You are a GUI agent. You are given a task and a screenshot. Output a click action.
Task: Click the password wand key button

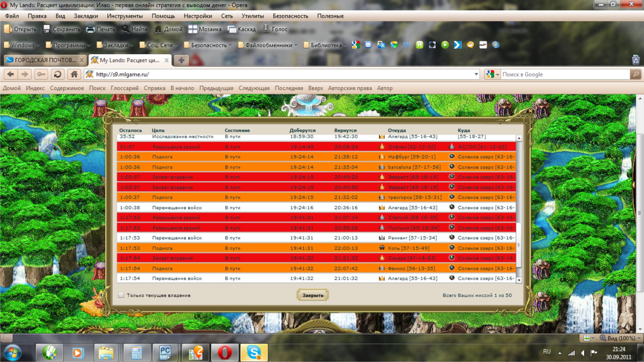pos(41,74)
